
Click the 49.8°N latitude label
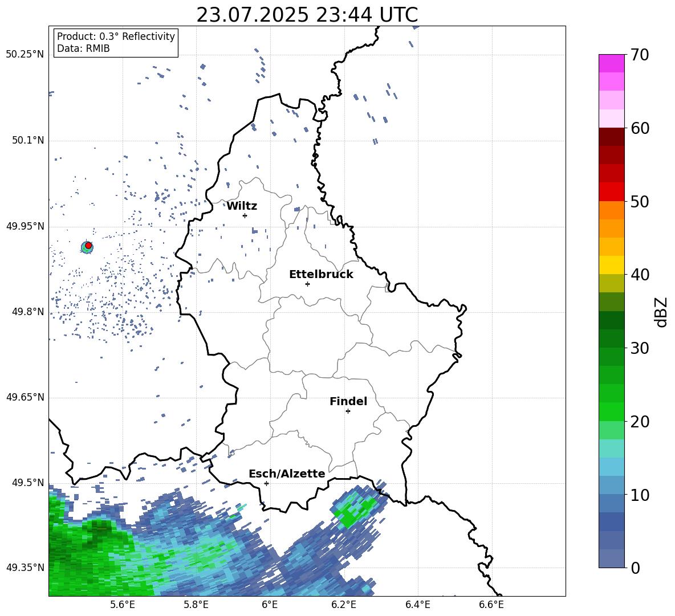[27, 312]
